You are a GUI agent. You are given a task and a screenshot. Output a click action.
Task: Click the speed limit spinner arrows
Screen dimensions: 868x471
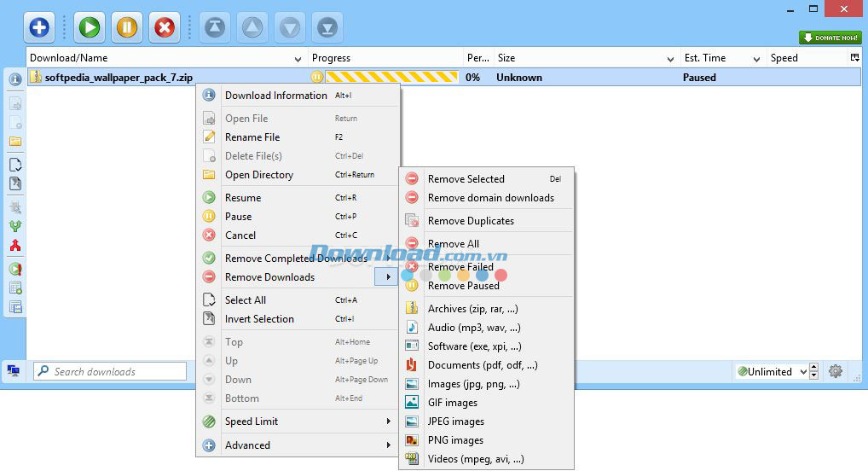click(x=813, y=371)
